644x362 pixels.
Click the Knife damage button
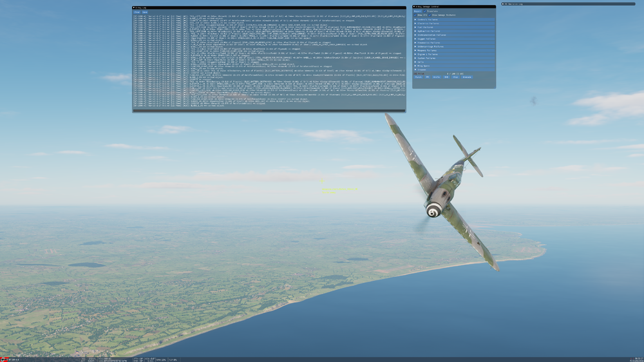437,77
